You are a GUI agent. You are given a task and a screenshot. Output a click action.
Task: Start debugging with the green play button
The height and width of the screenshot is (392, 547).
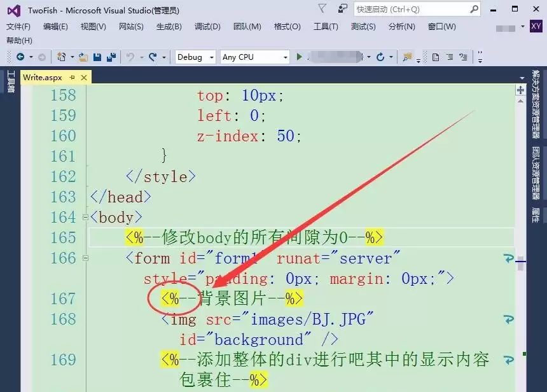[299, 57]
